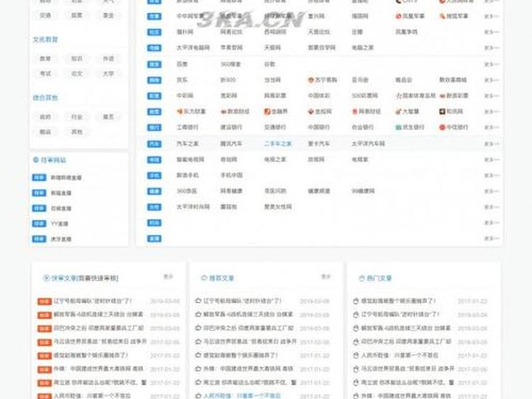
Task: Open the 360搜索 link
Action: tap(230, 64)
